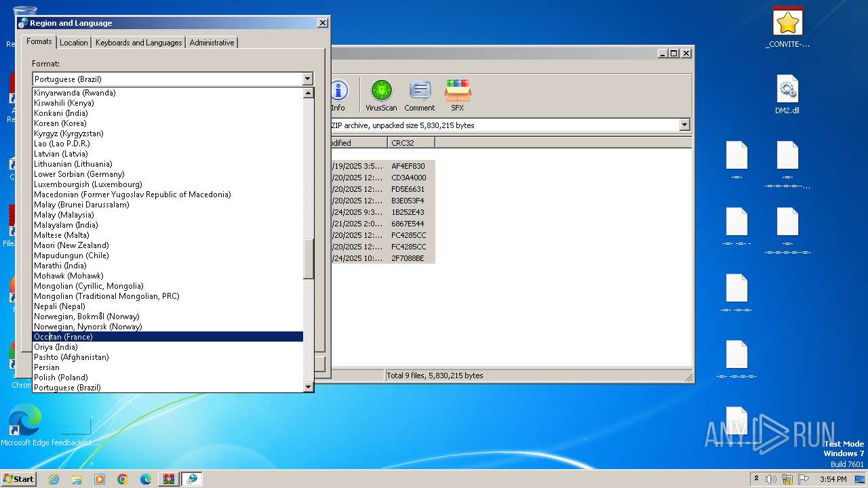868x488 pixels.
Task: Open volume control in system tray
Action: [771, 479]
